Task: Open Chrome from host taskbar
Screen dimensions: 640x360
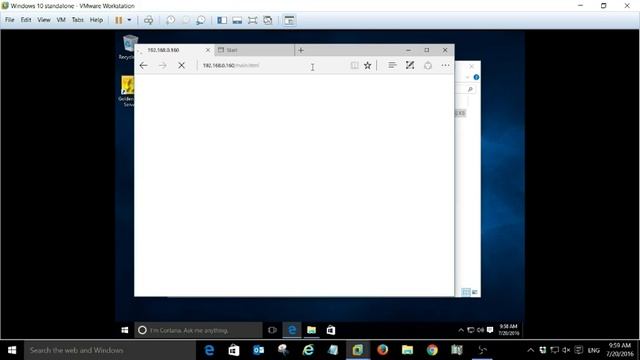Action: [432, 350]
